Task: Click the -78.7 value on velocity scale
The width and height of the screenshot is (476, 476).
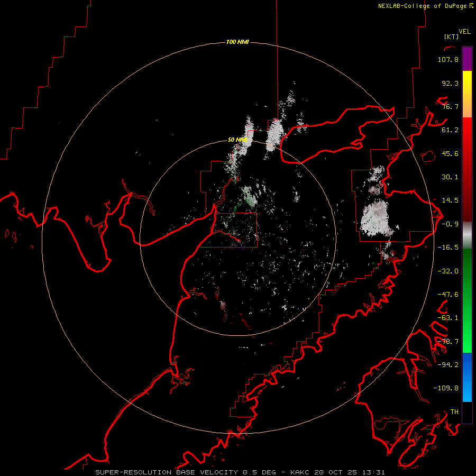Action: tap(448, 342)
